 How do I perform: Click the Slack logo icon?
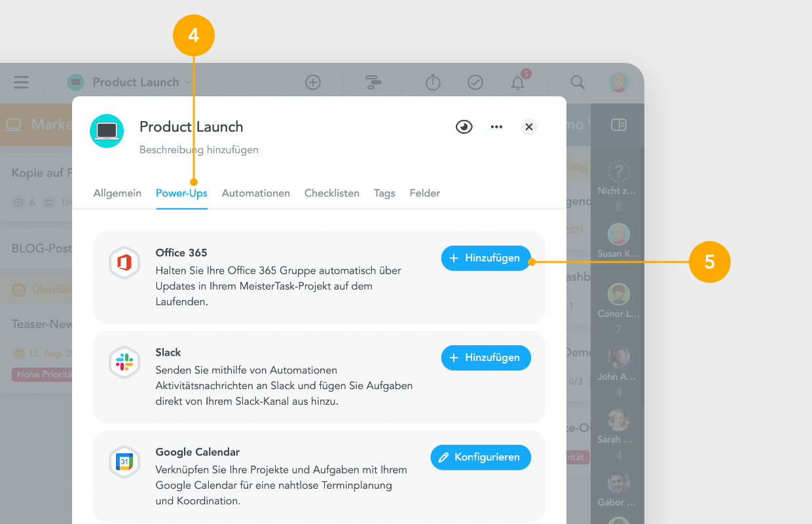point(124,363)
